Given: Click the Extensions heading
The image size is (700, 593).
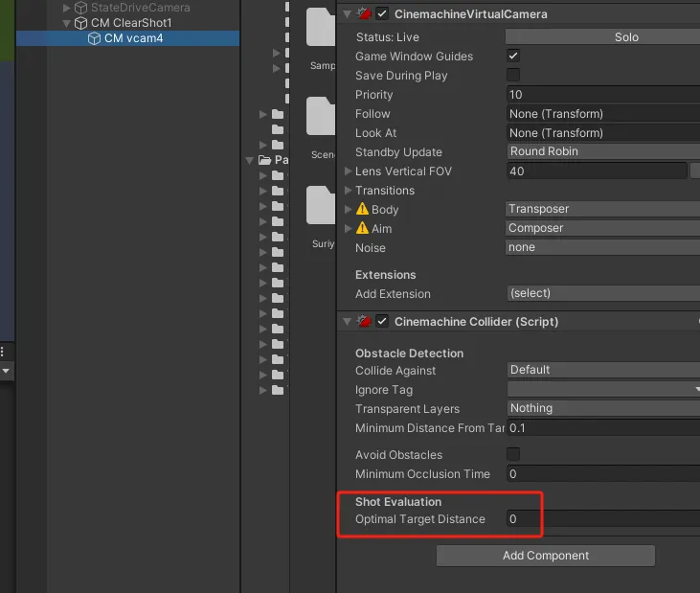Looking at the screenshot, I should click(385, 275).
